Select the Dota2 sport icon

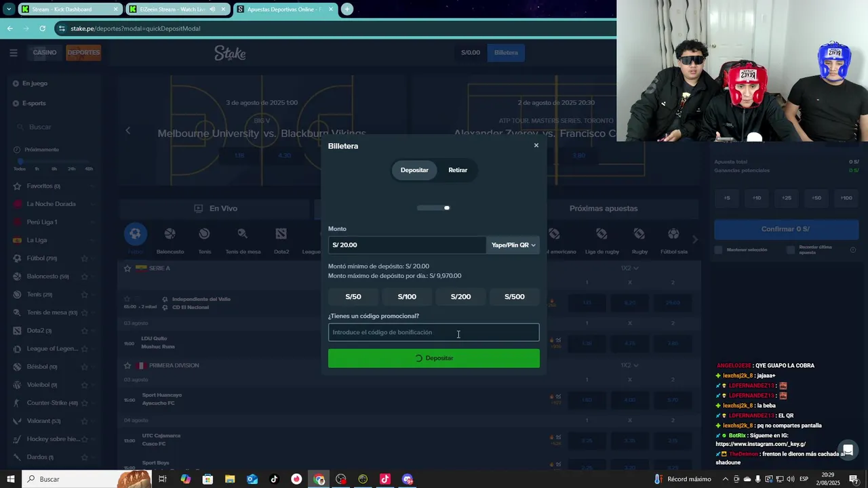(281, 235)
